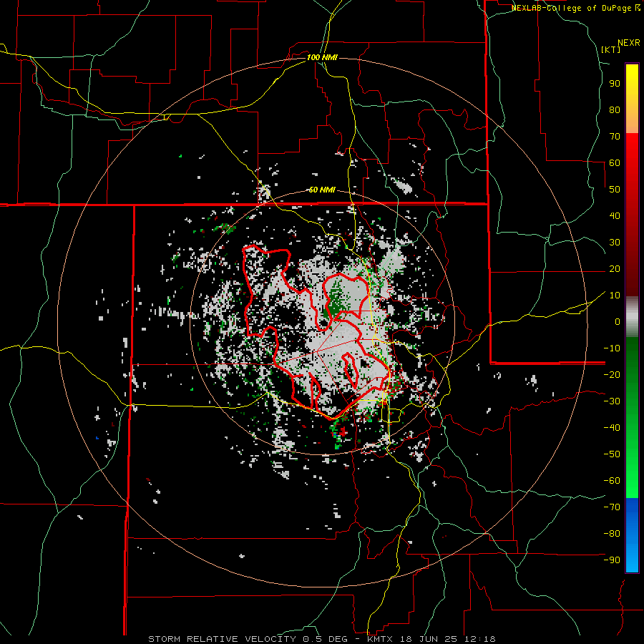This screenshot has width=644, height=644.
Task: Click the "NEXLAB-College of DuPage" header text
Action: tap(572, 8)
